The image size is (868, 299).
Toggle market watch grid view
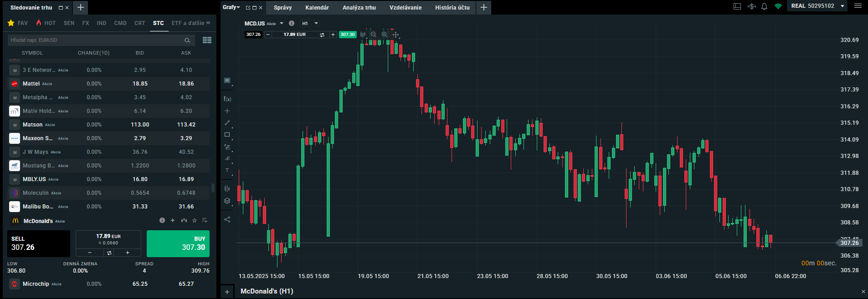(207, 40)
